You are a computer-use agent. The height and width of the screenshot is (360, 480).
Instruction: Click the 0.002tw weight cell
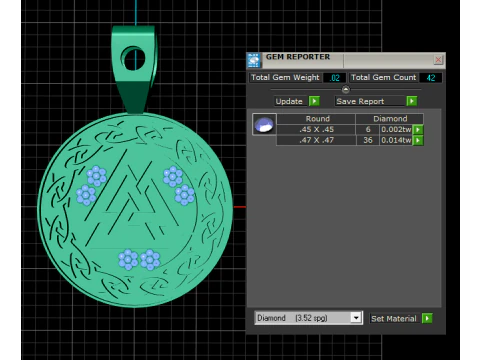pyautogui.click(x=396, y=129)
